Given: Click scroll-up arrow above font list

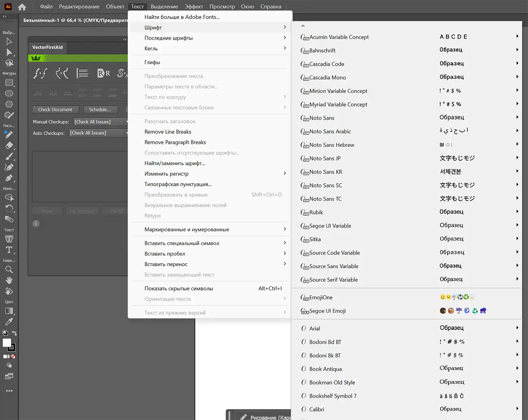Looking at the screenshot, I should tap(303, 26).
